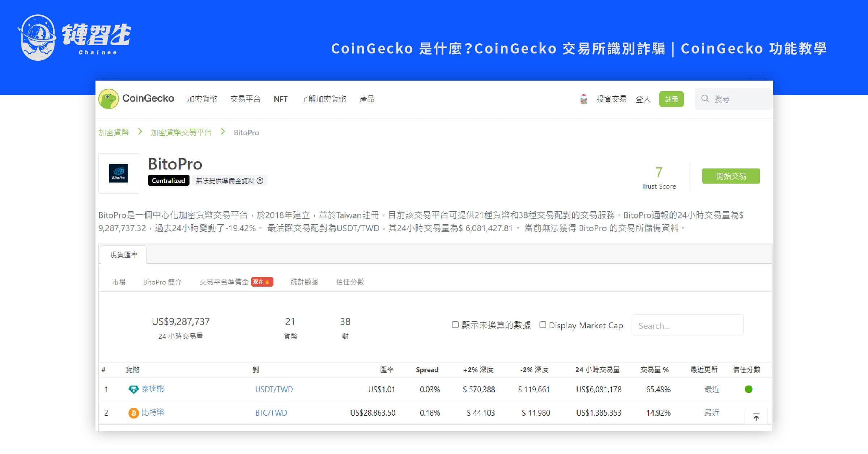Click the breadcrumb chevron before BitoPro
868x454 pixels.
[223, 132]
